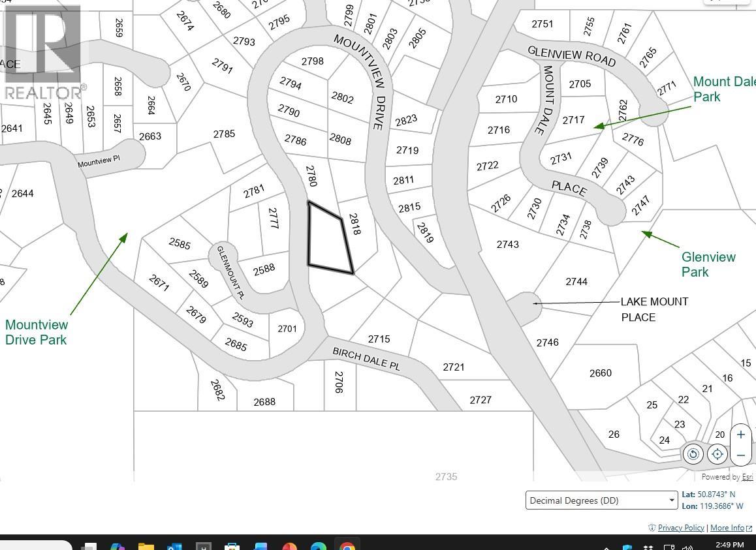Screen dimensions: 756x550
Task: Open File Explorer from the taskbar
Action: point(146,545)
